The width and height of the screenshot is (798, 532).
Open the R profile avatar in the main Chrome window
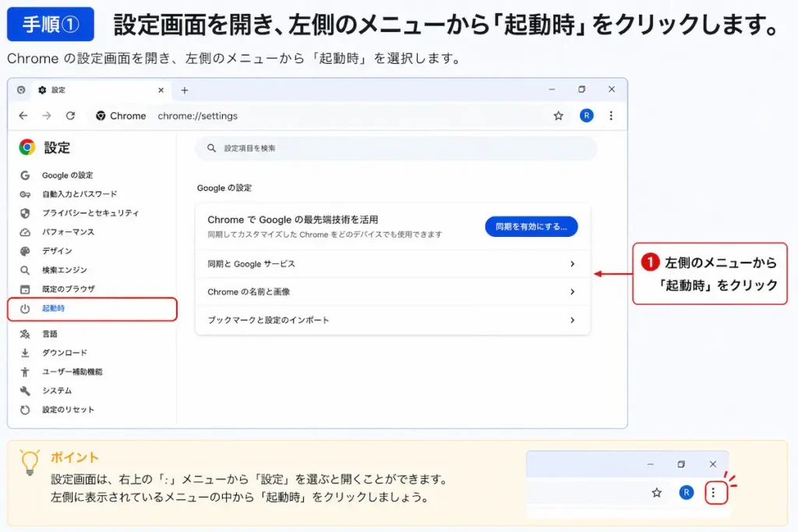pos(586,115)
